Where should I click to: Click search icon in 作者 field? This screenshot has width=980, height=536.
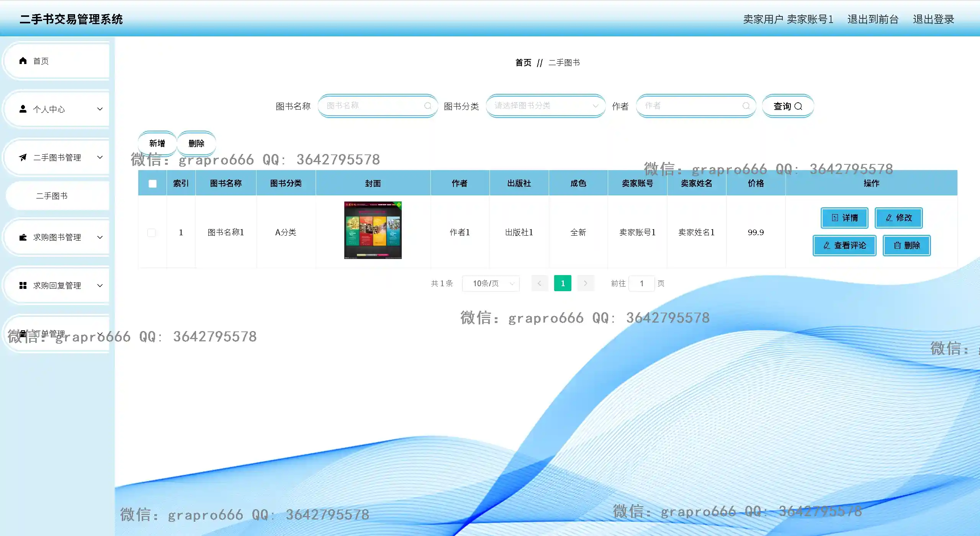(x=746, y=106)
